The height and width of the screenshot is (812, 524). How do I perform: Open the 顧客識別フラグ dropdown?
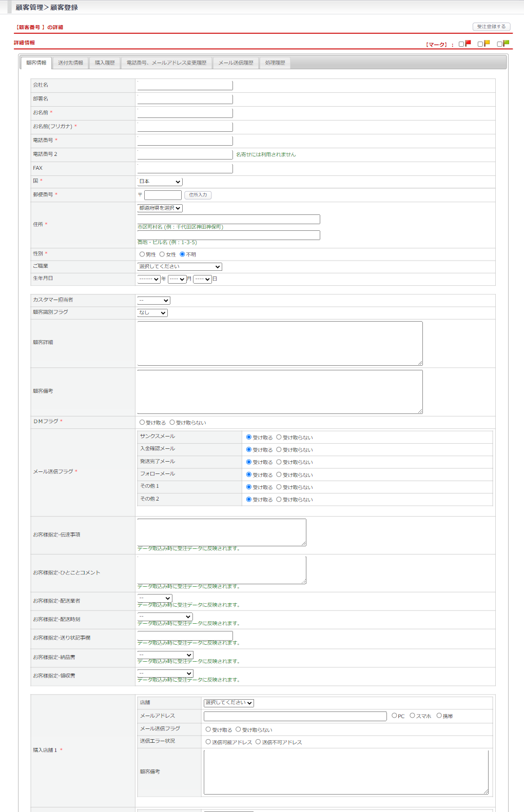(152, 313)
